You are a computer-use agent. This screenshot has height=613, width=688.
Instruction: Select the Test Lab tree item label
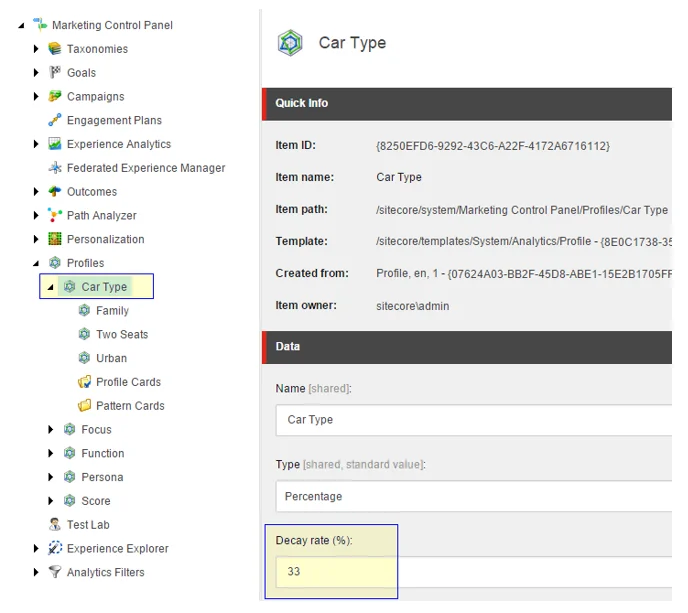click(88, 524)
